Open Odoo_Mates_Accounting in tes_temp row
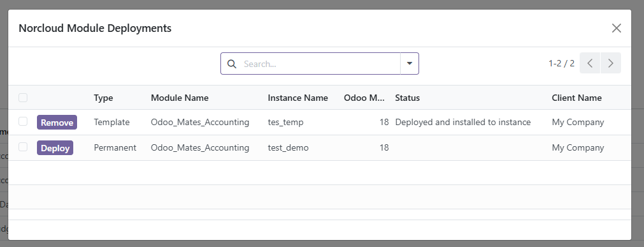The width and height of the screenshot is (644, 247). pos(200,123)
